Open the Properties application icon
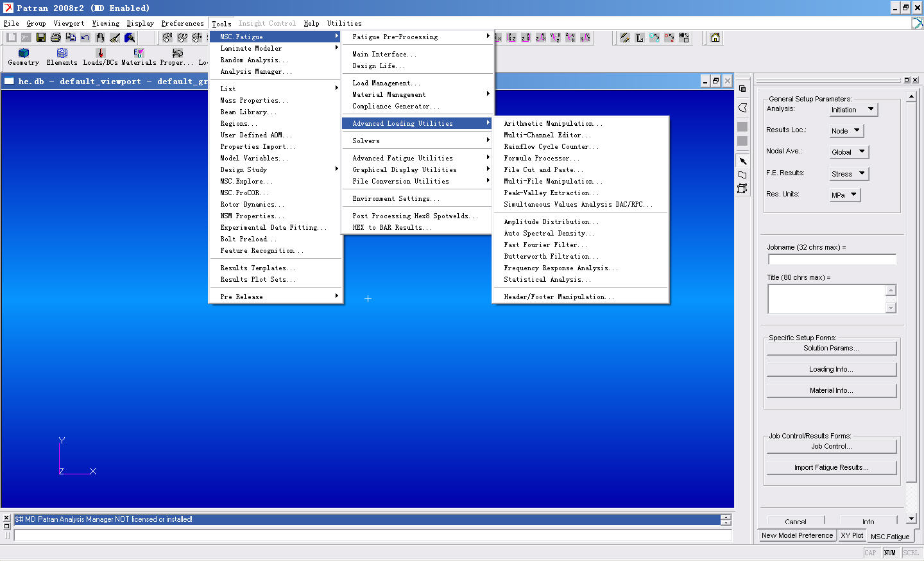 click(x=177, y=57)
